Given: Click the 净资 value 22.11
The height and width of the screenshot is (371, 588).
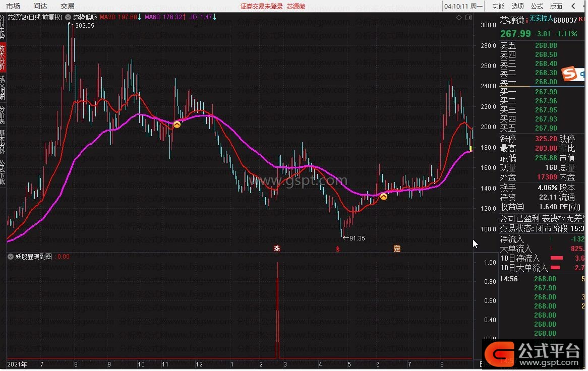Looking at the screenshot, I should tap(548, 197).
